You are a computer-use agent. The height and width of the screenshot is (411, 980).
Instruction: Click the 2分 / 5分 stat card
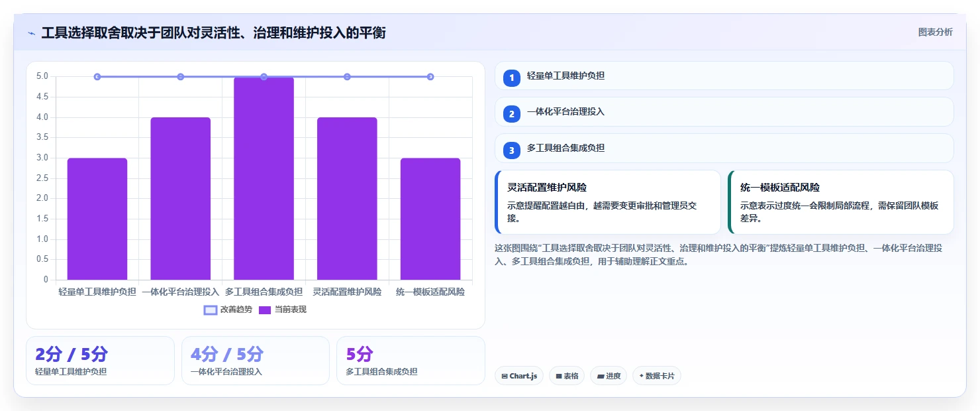point(100,361)
